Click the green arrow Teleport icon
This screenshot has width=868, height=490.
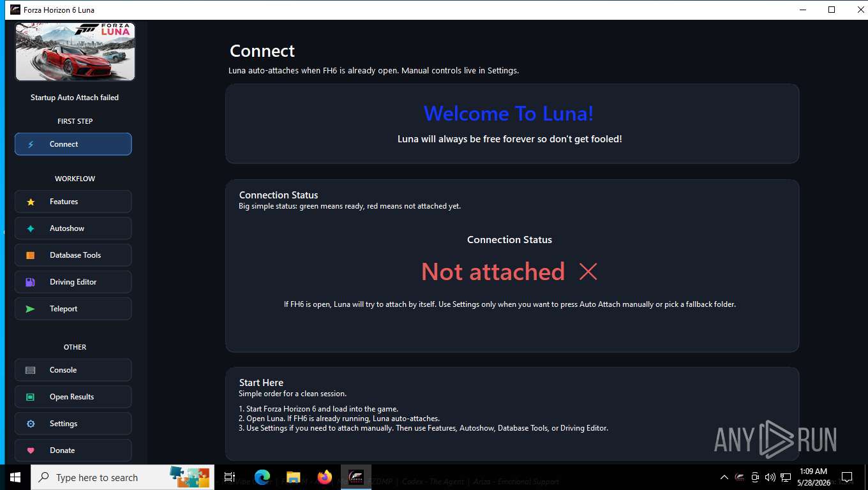click(31, 309)
